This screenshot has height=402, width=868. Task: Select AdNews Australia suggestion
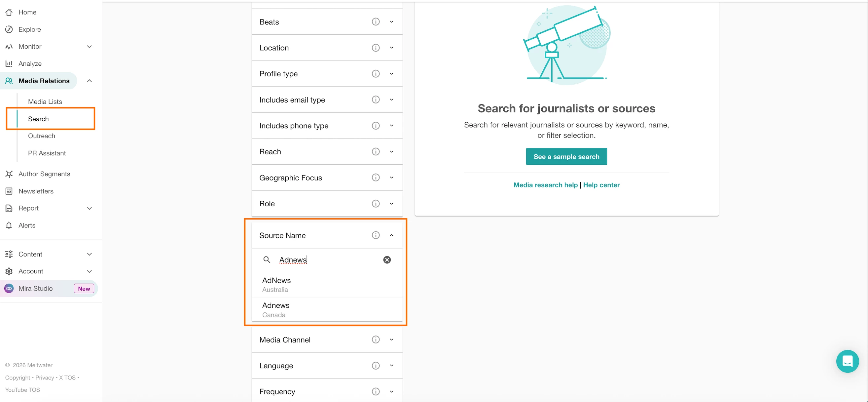(276, 284)
